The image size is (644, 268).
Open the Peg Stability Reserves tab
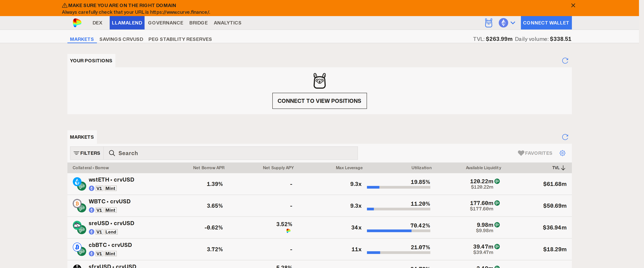(x=180, y=39)
